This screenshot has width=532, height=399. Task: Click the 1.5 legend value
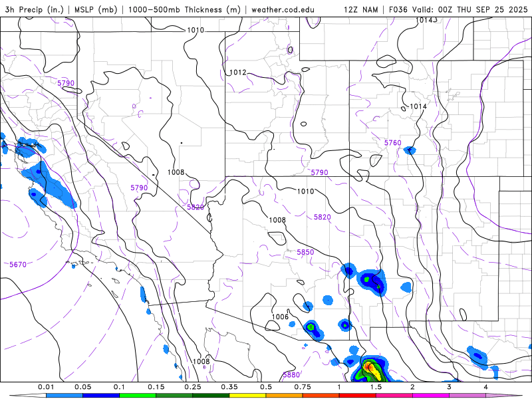[x=376, y=387]
